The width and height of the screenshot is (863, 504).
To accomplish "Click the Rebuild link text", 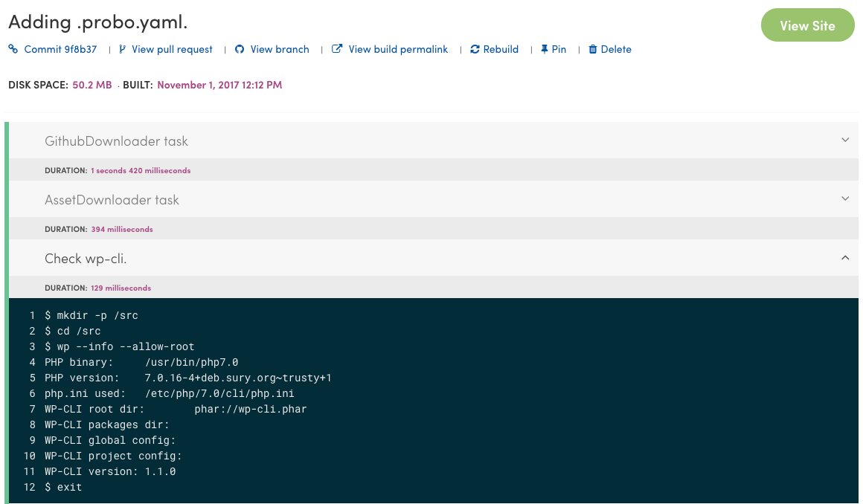I will tap(500, 49).
